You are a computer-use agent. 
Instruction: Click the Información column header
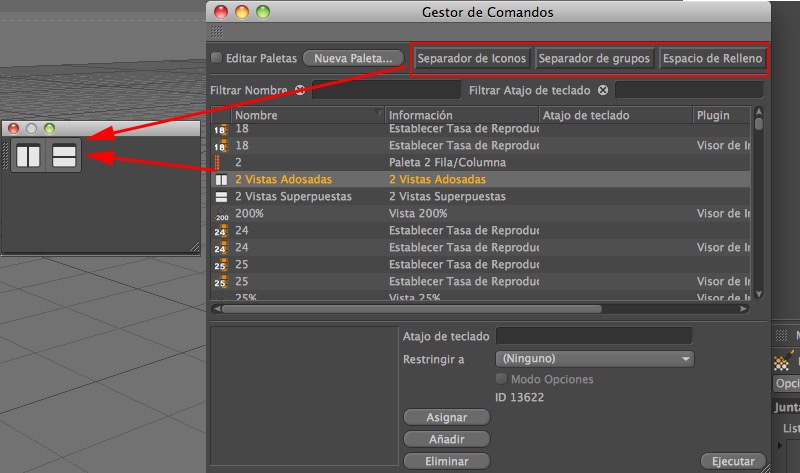[460, 115]
